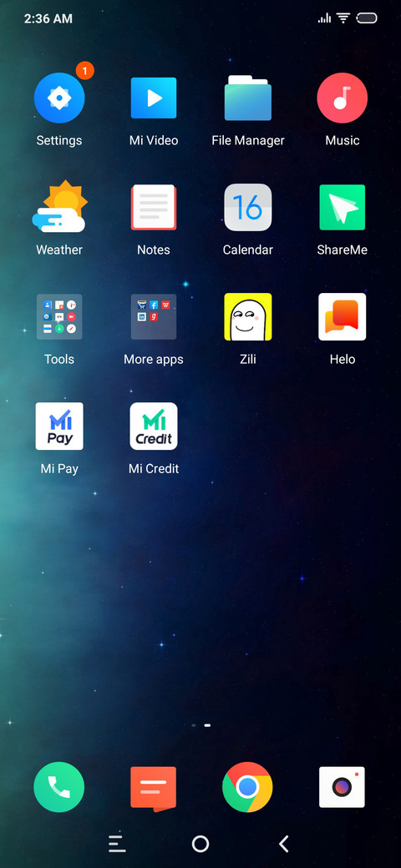Screen dimensions: 401x868
Task: Tap the battery indicator in status bar
Action: coord(367,18)
